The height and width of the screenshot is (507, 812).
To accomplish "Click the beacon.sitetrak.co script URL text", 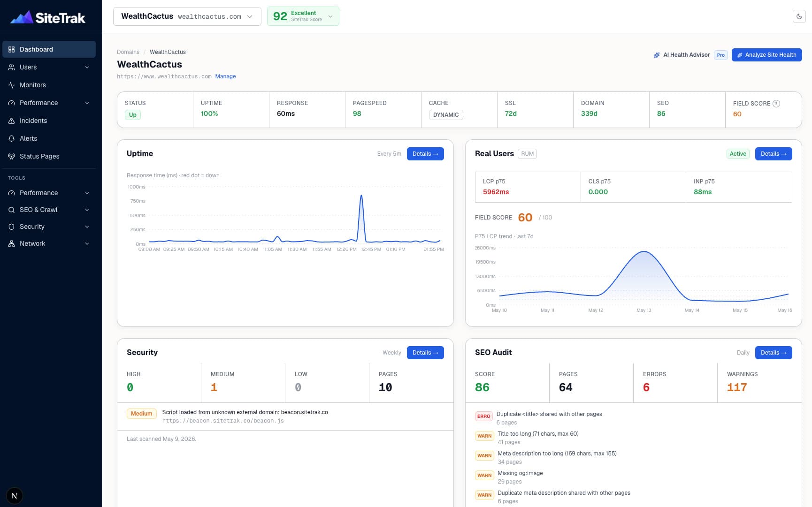I will click(x=223, y=421).
